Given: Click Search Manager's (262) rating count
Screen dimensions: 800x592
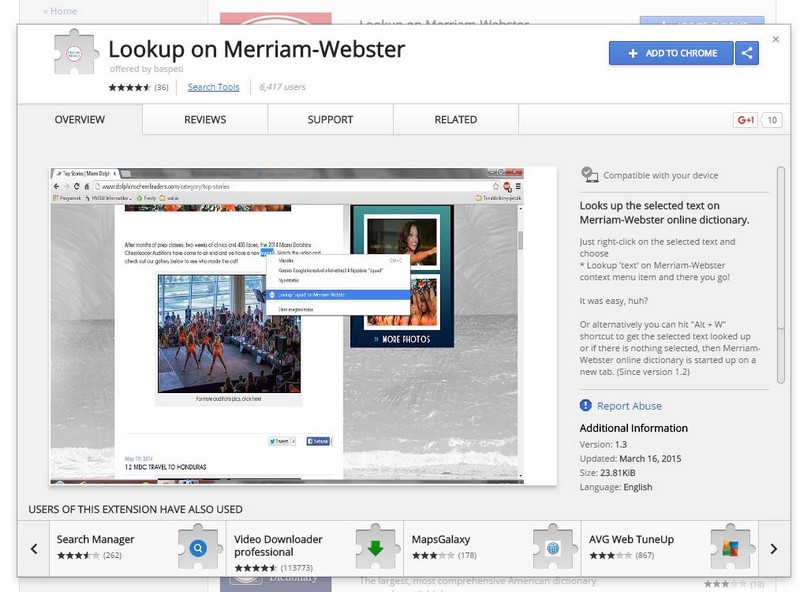Looking at the screenshot, I should click(112, 555).
